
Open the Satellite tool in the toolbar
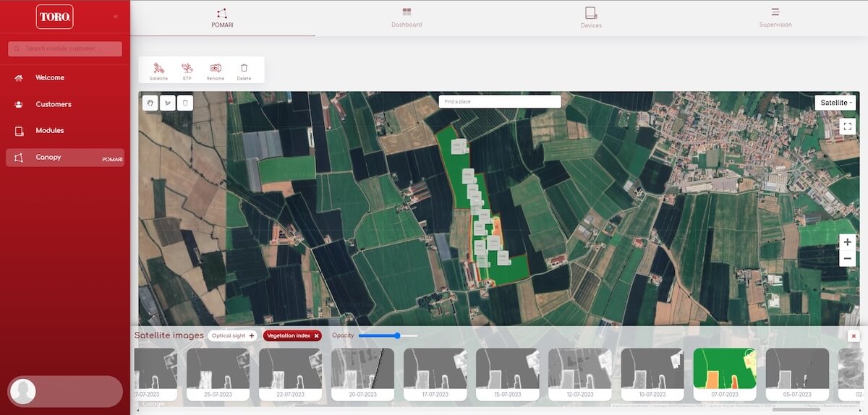[x=158, y=70]
